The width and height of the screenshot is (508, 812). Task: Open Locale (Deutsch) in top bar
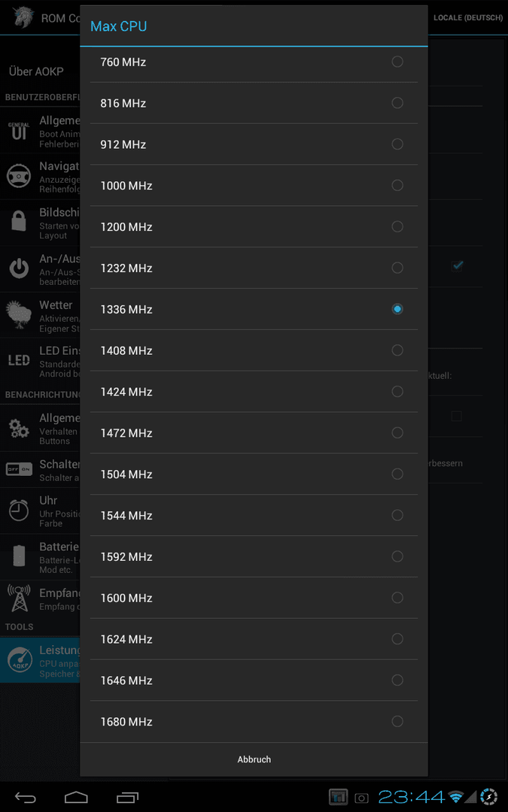(x=468, y=17)
